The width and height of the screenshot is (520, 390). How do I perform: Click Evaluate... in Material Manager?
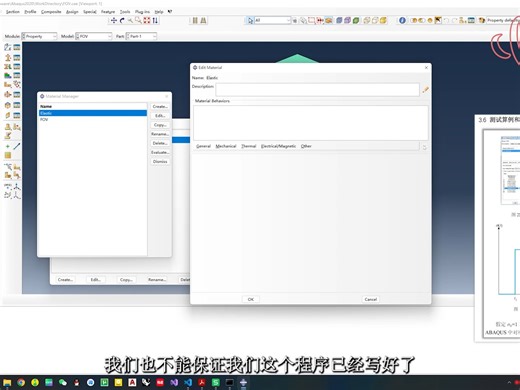coord(160,152)
